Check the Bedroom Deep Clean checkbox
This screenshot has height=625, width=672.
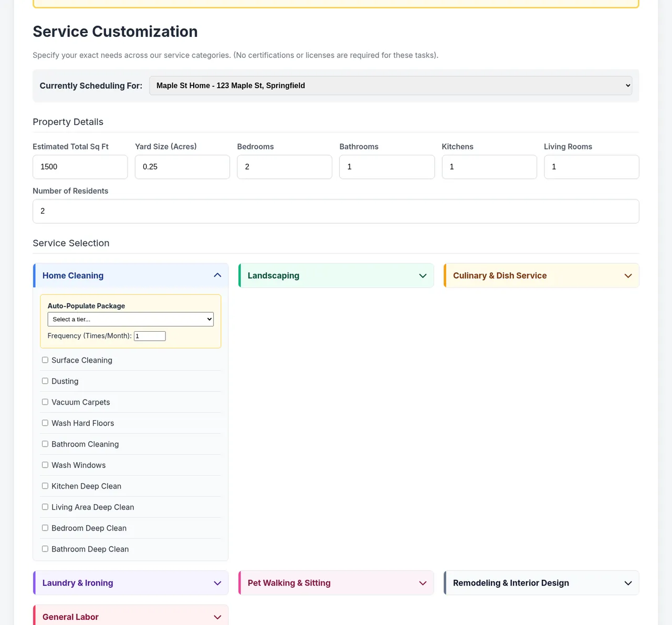click(x=45, y=528)
